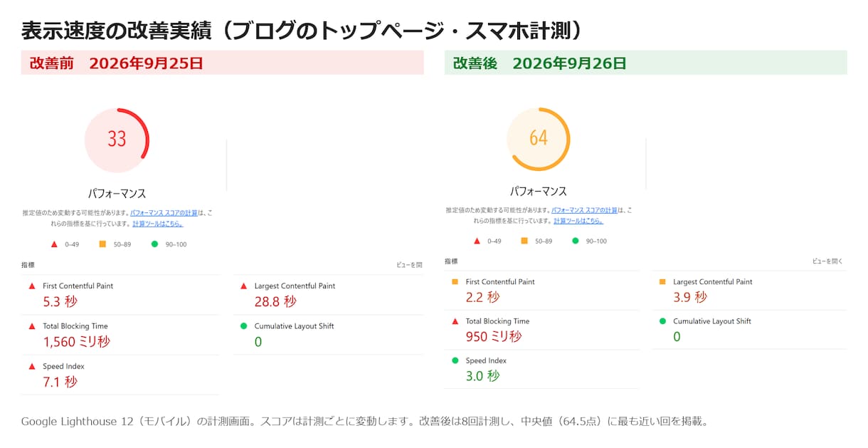This screenshot has height=448, width=868.
Task: Open パフォーマンス スコアの計算 link under score 33
Action: coord(164,213)
